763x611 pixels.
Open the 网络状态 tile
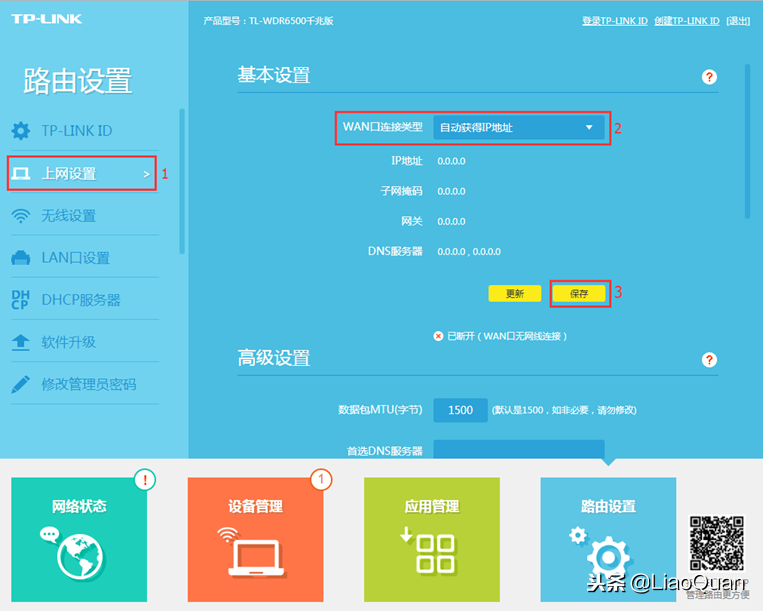[79, 527]
